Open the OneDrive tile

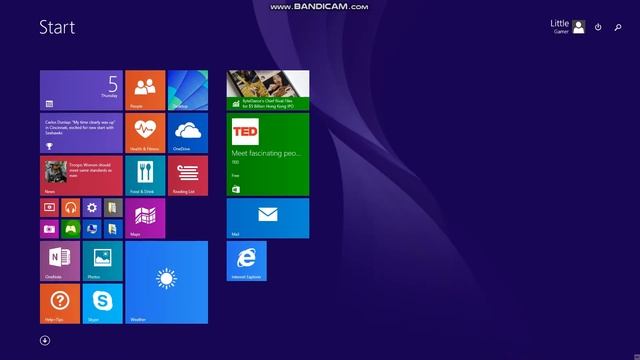[188, 133]
